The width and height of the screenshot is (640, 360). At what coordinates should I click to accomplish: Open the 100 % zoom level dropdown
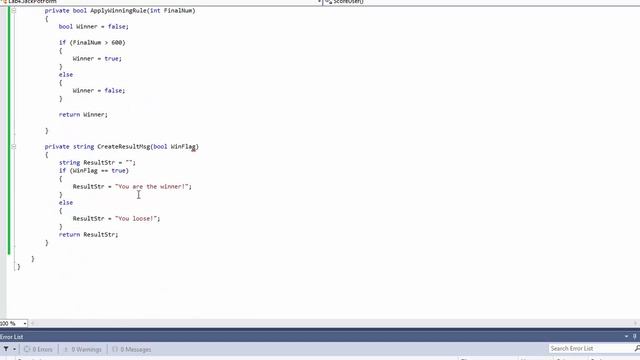pyautogui.click(x=24, y=324)
